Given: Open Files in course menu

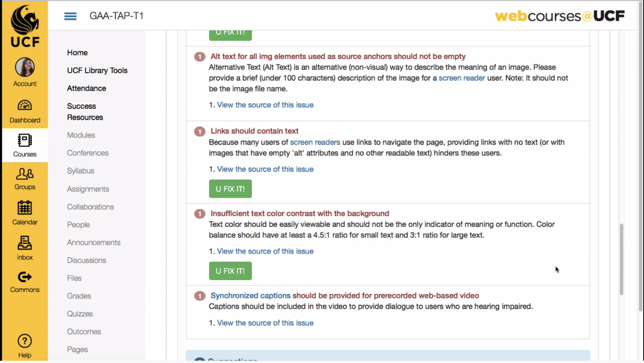Looking at the screenshot, I should (74, 278).
